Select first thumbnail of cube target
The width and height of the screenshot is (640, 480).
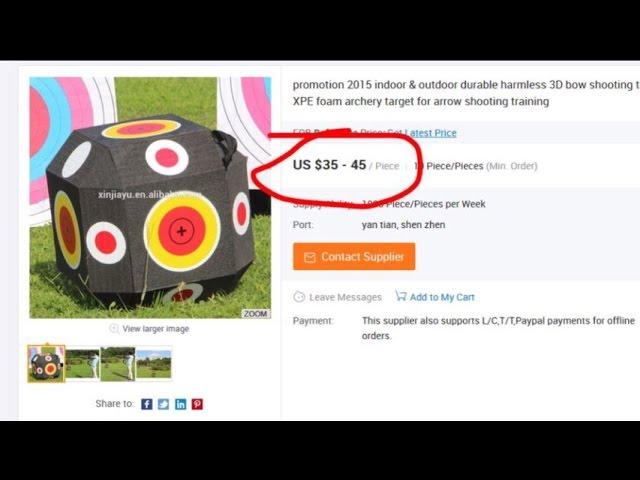pos(46,364)
